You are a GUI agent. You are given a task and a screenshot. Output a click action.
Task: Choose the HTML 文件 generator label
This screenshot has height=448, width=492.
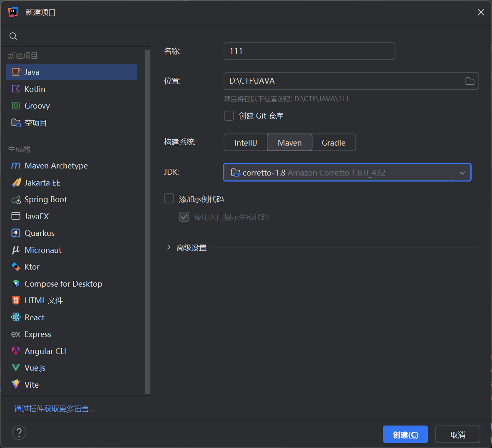pyautogui.click(x=44, y=300)
